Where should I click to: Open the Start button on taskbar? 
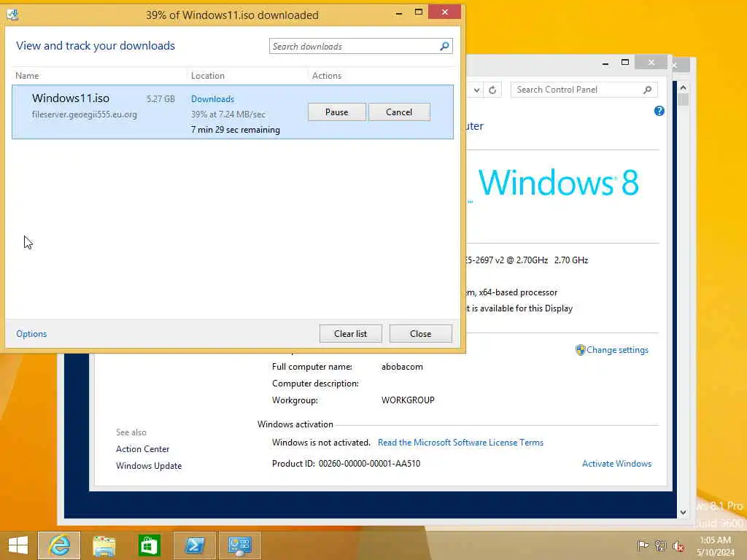point(18,545)
